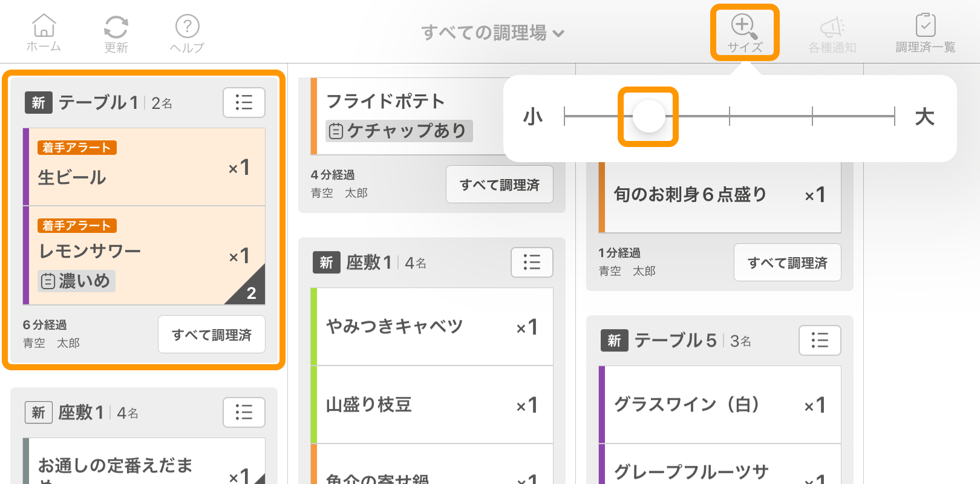Select お通しの定番えだまめ order item
The image size is (980, 484).
(x=144, y=461)
